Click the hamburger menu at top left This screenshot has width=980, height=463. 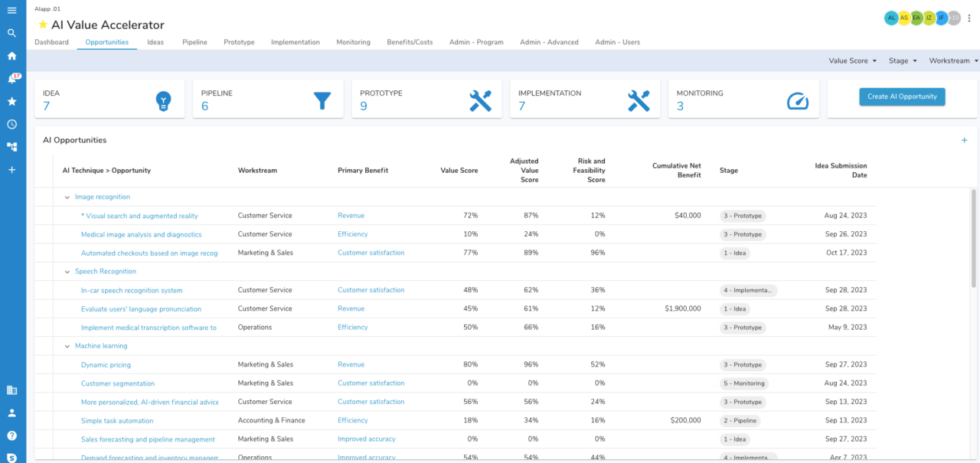(x=11, y=10)
